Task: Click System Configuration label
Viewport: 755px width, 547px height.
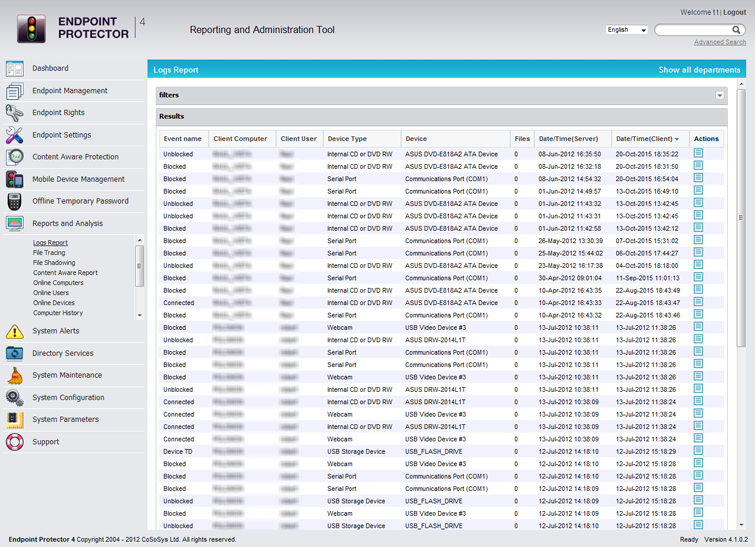Action: click(x=68, y=398)
